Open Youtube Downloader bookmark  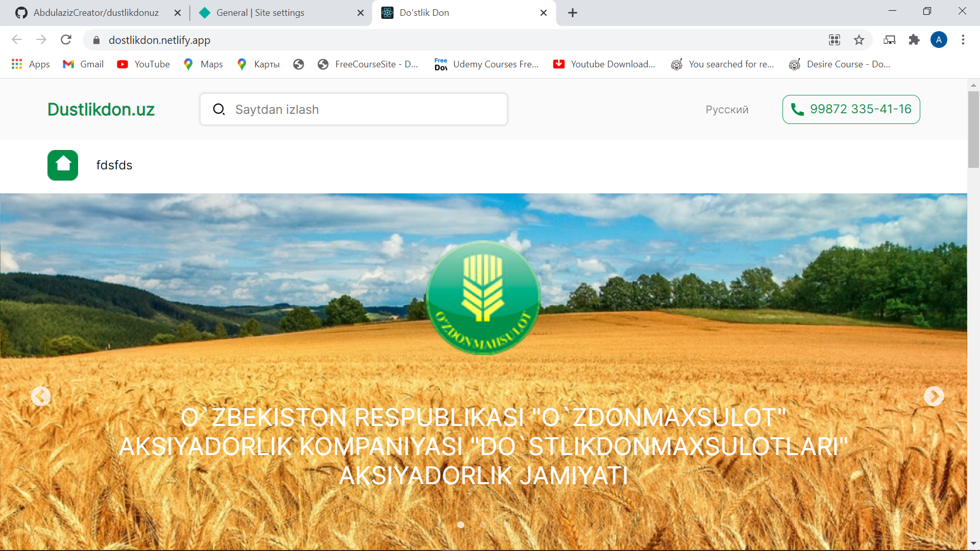pos(604,64)
